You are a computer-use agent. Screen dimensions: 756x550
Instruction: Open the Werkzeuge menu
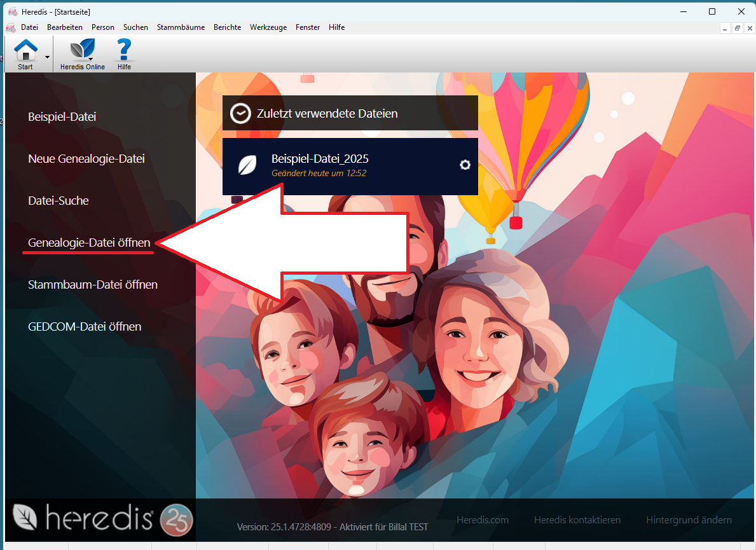[x=268, y=27]
